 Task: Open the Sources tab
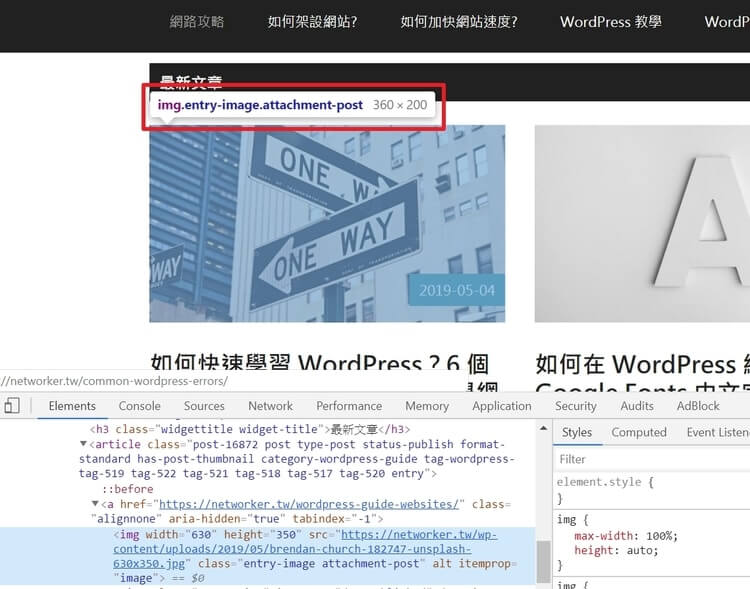point(204,406)
